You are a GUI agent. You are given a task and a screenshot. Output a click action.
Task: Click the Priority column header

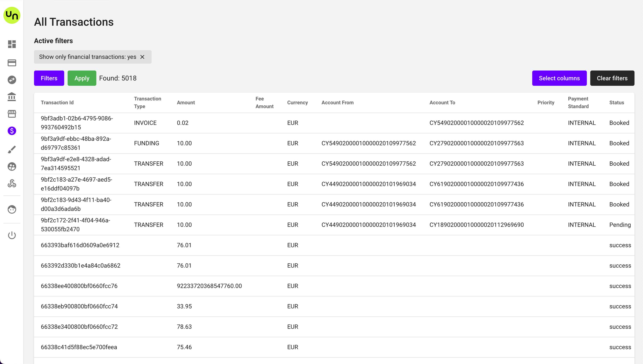pyautogui.click(x=546, y=103)
